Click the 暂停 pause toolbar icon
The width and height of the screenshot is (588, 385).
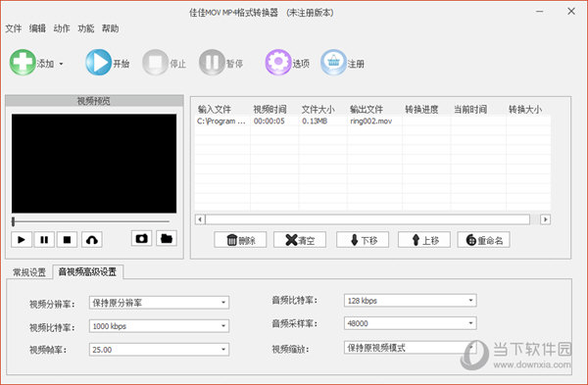pos(212,63)
